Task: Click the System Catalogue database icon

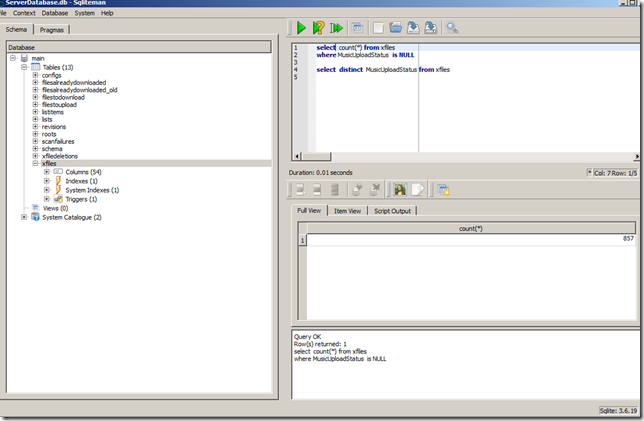Action: click(x=36, y=217)
